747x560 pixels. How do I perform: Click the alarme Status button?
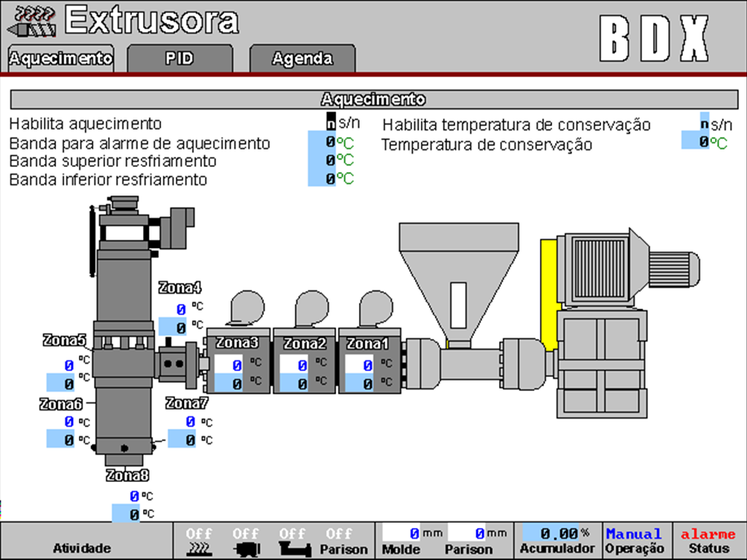click(708, 541)
